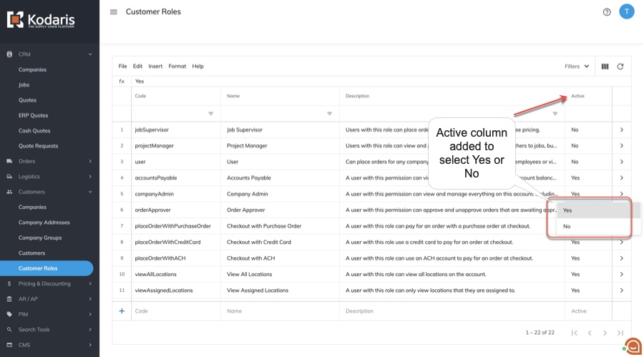644x357 pixels.
Task: Select the Active cell for jobSupervisor
Action: [x=588, y=129]
